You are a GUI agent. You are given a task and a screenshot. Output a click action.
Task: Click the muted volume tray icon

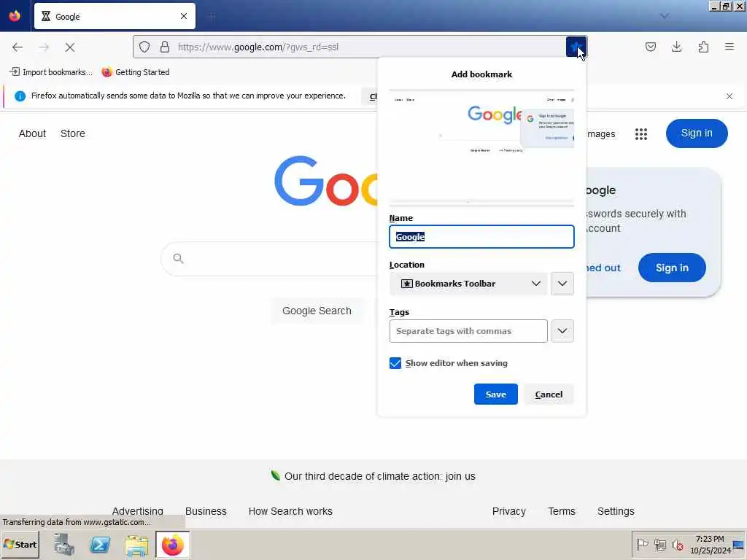tap(677, 544)
